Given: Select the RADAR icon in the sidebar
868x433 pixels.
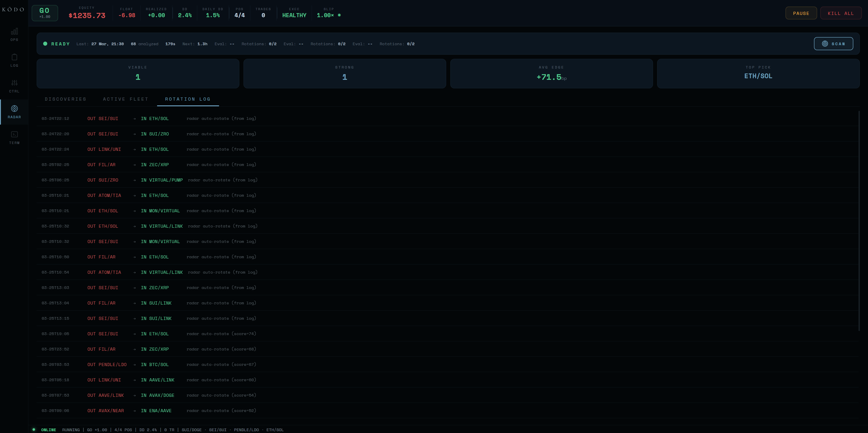Looking at the screenshot, I should pyautogui.click(x=14, y=111).
